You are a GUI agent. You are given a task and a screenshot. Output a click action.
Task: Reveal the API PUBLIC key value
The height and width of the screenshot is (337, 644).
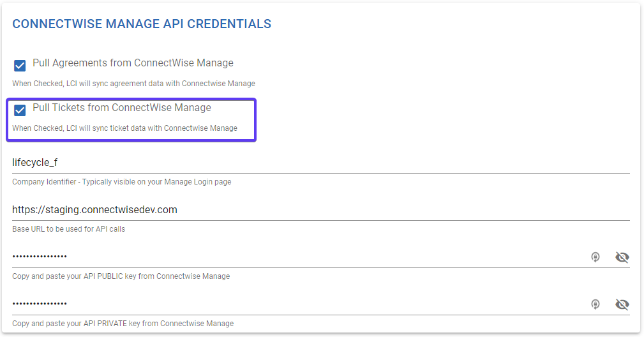(x=622, y=257)
